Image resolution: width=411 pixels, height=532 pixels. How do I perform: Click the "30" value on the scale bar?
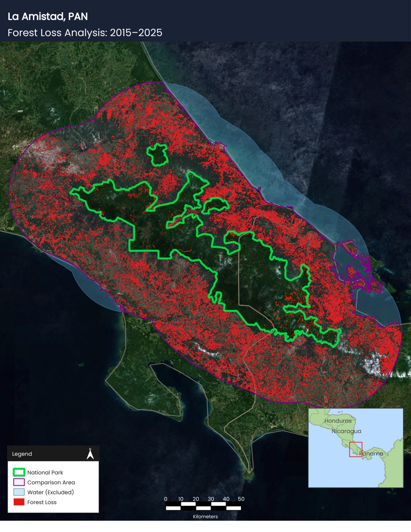point(211,499)
